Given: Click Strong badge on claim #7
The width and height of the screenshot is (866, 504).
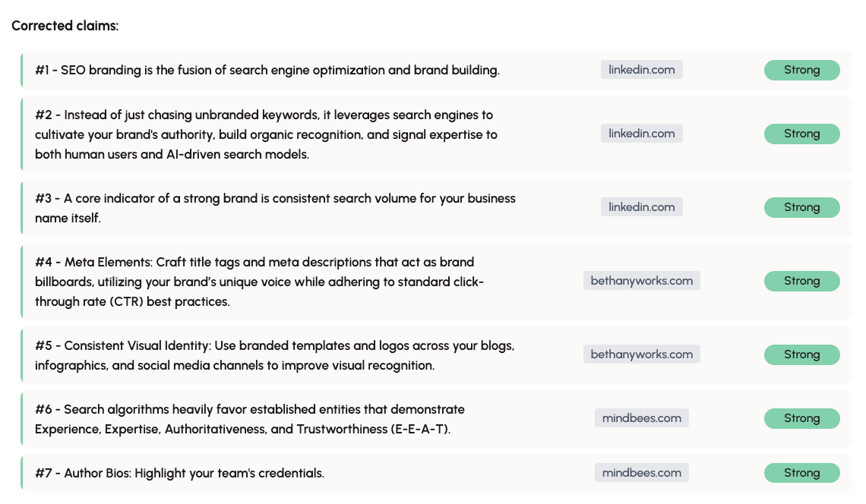Looking at the screenshot, I should (802, 473).
